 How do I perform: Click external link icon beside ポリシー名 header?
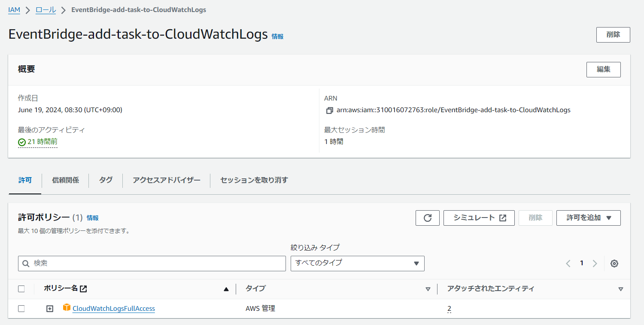[x=84, y=289]
